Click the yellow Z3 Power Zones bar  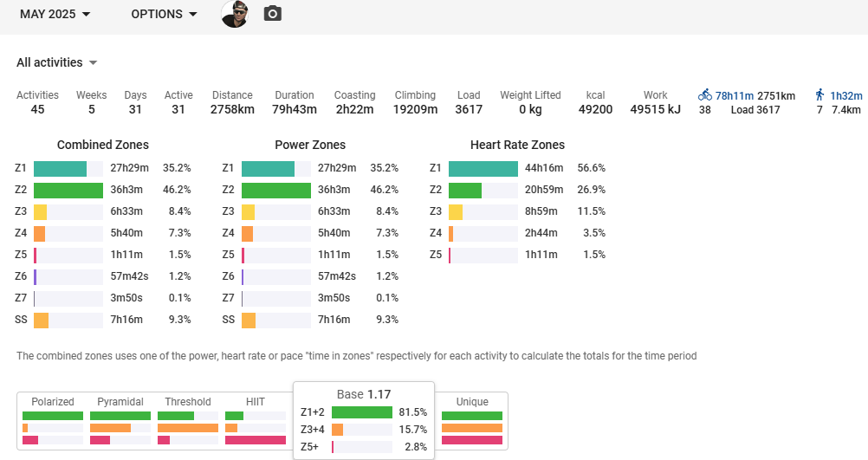(248, 211)
